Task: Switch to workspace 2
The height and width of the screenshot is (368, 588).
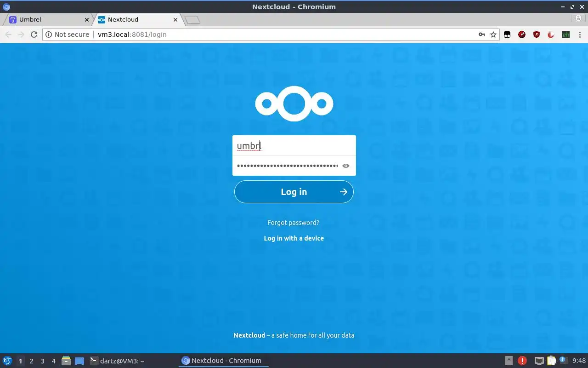Action: (31, 361)
